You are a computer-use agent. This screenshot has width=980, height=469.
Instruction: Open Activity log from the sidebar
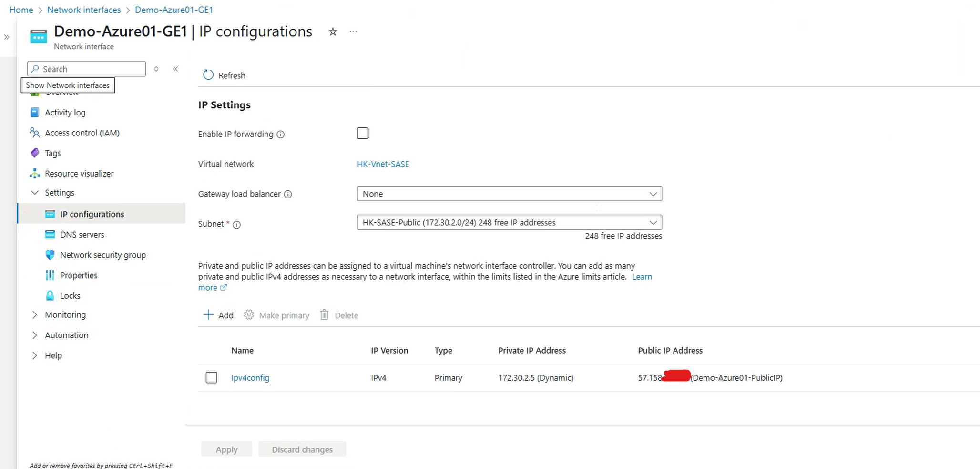[x=65, y=113]
